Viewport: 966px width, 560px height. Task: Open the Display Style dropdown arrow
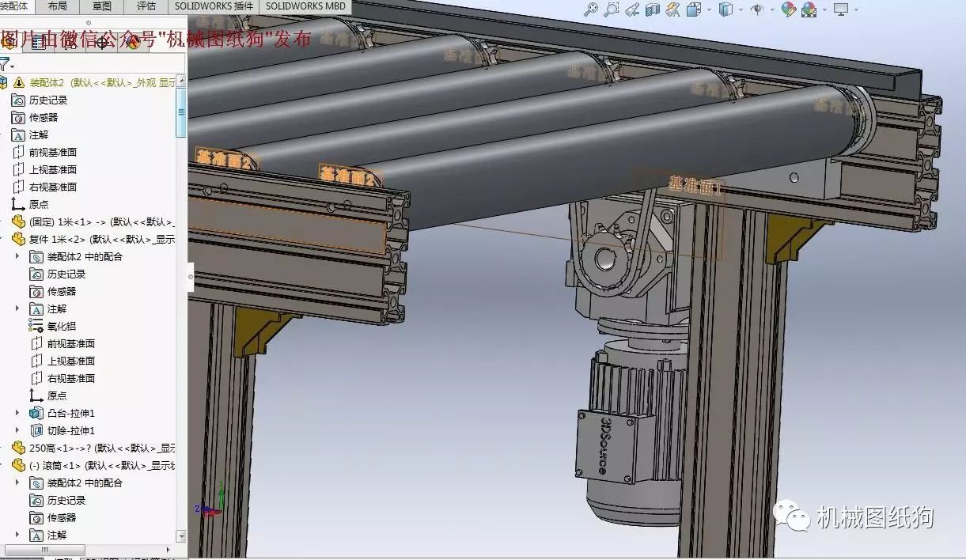coord(740,10)
